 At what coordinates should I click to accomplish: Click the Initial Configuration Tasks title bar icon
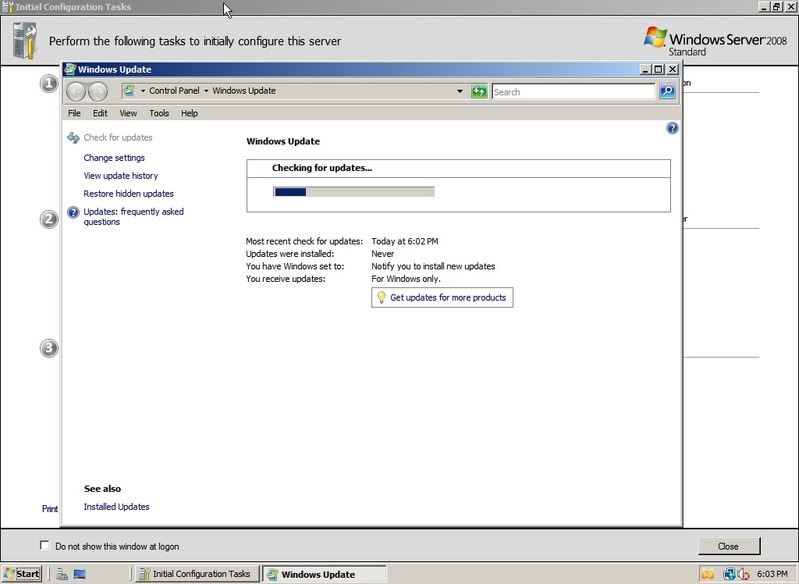7,7
